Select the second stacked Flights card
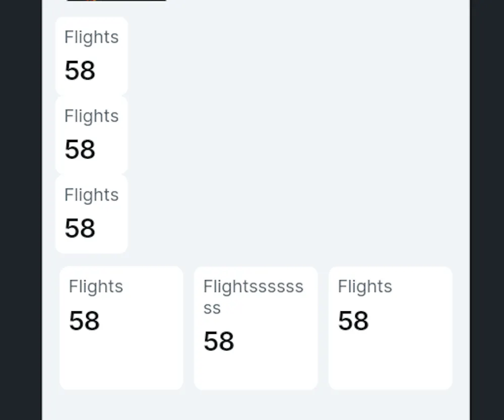This screenshot has height=420, width=504. click(x=91, y=135)
